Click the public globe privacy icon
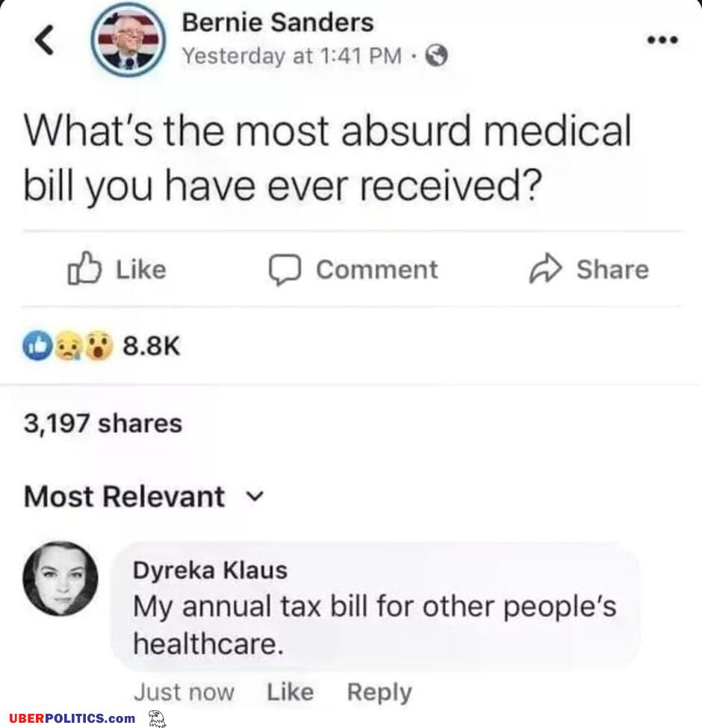Screen dimensions: 702x728 click(x=436, y=56)
